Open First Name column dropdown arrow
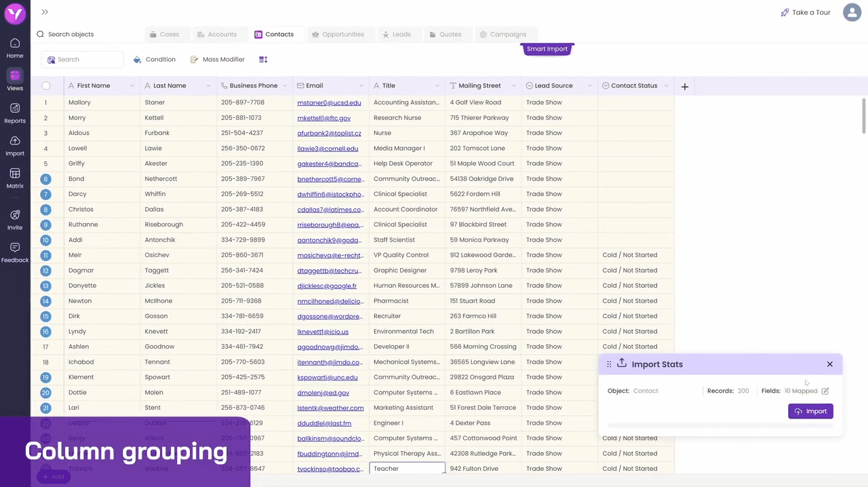 point(132,86)
